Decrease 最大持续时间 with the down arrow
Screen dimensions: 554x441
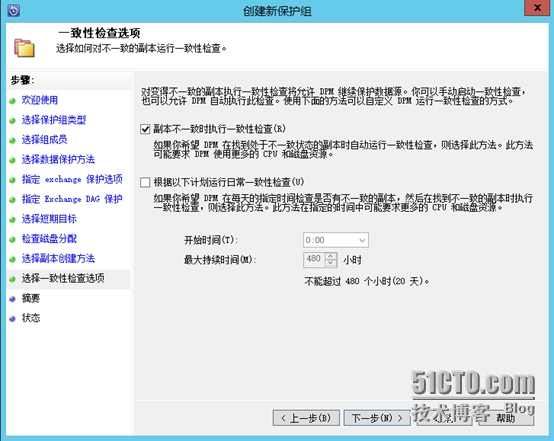pos(330,264)
